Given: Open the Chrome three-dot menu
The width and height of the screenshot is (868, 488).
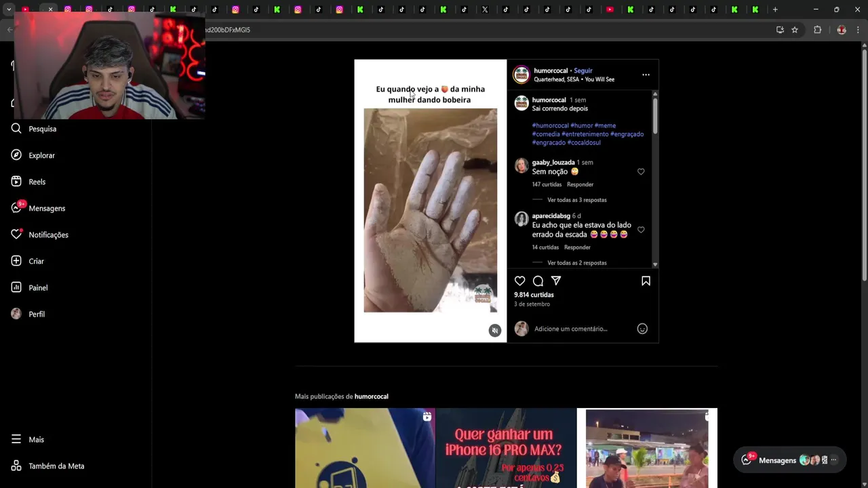Looking at the screenshot, I should pyautogui.click(x=858, y=30).
